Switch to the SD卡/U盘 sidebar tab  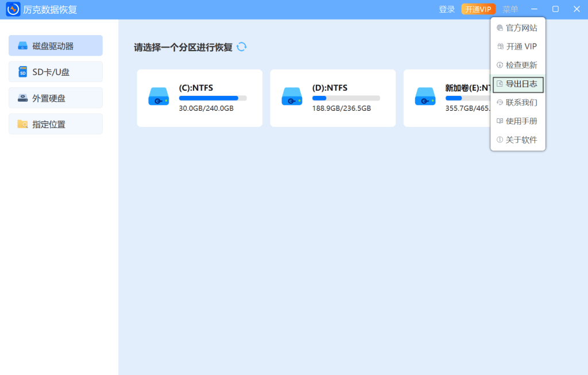click(x=56, y=72)
